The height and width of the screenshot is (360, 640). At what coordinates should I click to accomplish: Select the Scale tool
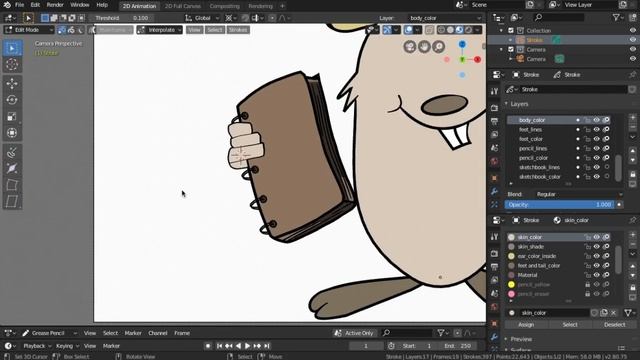(12, 116)
